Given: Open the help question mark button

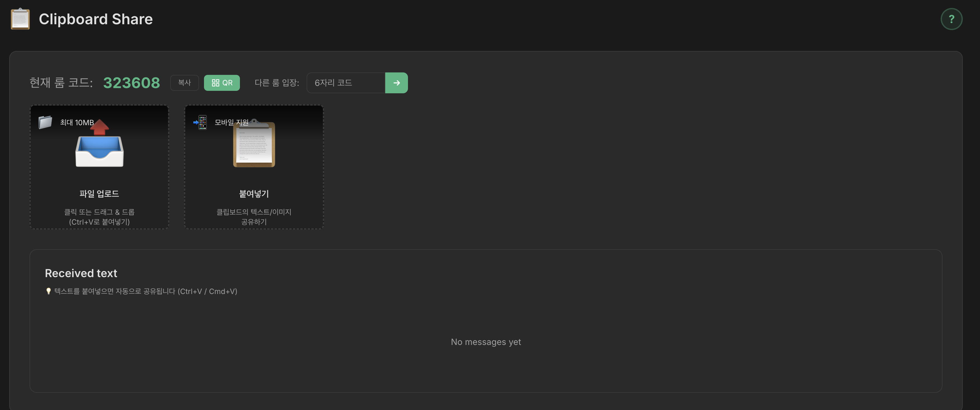Looking at the screenshot, I should point(951,19).
